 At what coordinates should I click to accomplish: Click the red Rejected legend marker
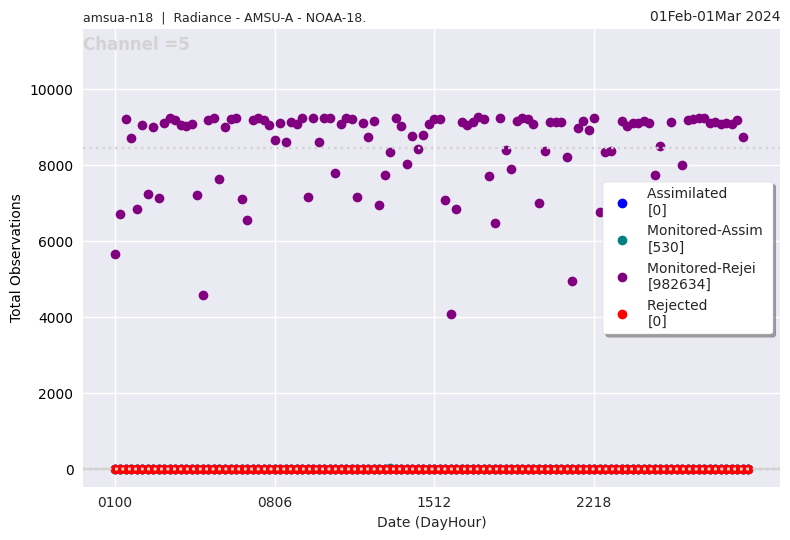622,314
